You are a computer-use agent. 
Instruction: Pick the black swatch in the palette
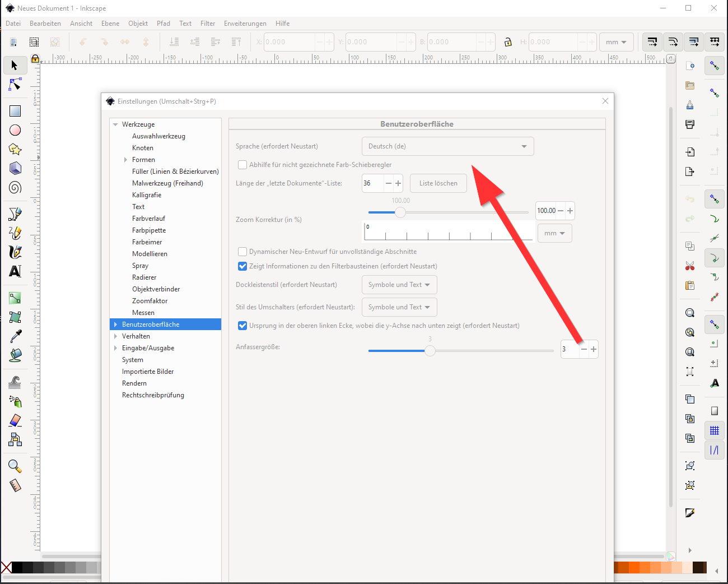[x=17, y=567]
